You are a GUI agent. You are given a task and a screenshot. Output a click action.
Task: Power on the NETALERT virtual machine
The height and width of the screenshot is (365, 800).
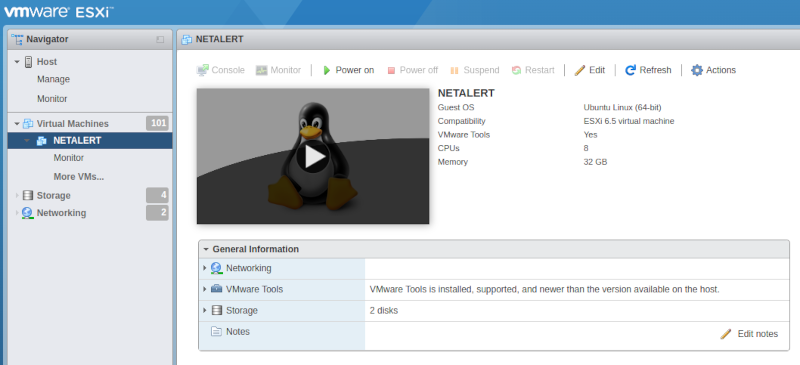pyautogui.click(x=348, y=70)
